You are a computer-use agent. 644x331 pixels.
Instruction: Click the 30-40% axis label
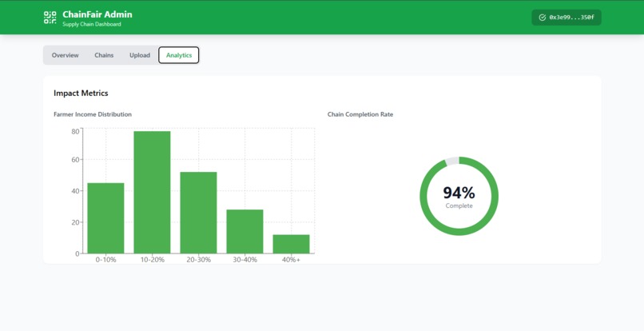(244, 260)
